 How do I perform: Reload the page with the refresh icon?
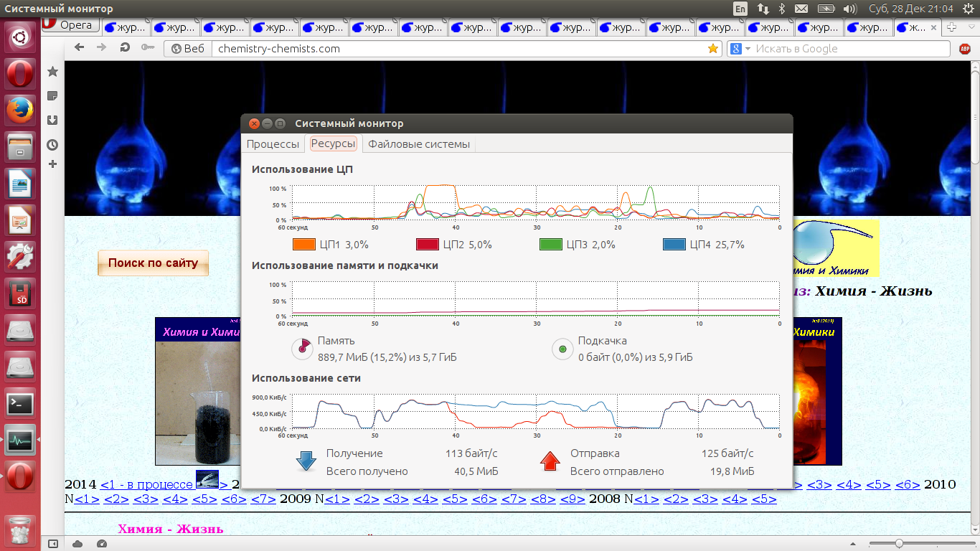125,48
